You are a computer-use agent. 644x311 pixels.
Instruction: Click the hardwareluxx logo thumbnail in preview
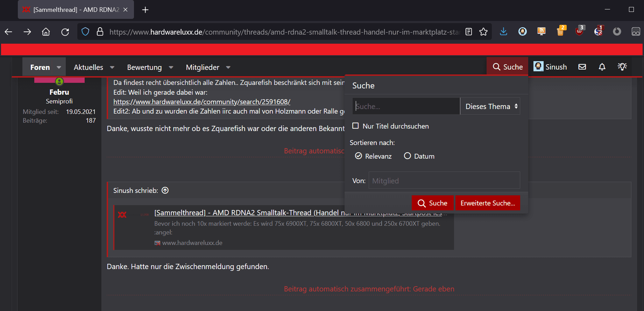pos(122,215)
